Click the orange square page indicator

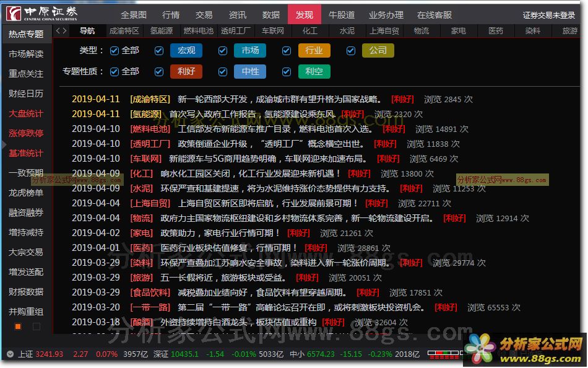tap(17, 326)
